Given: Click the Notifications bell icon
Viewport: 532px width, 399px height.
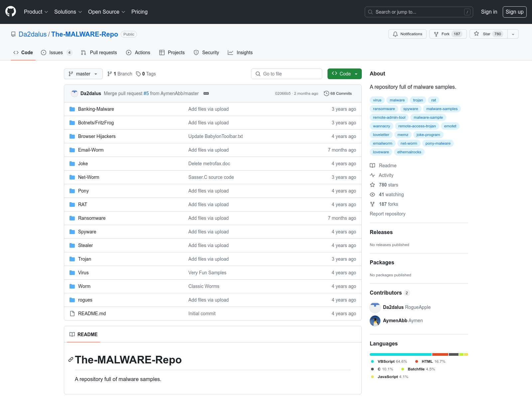Looking at the screenshot, I should 395,34.
